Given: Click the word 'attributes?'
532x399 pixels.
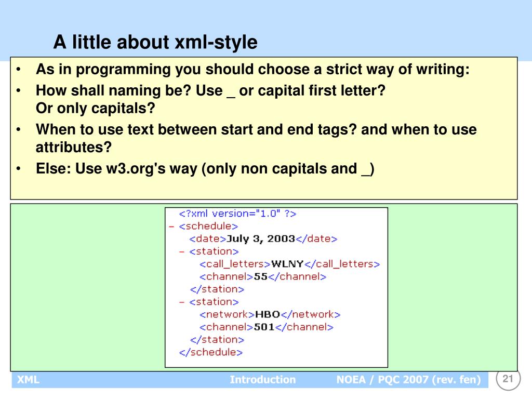Looking at the screenshot, I should pos(74,147).
